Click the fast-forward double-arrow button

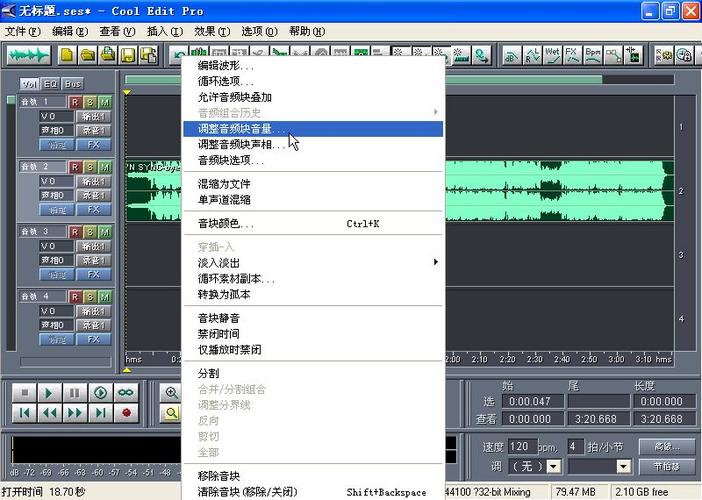click(74, 413)
